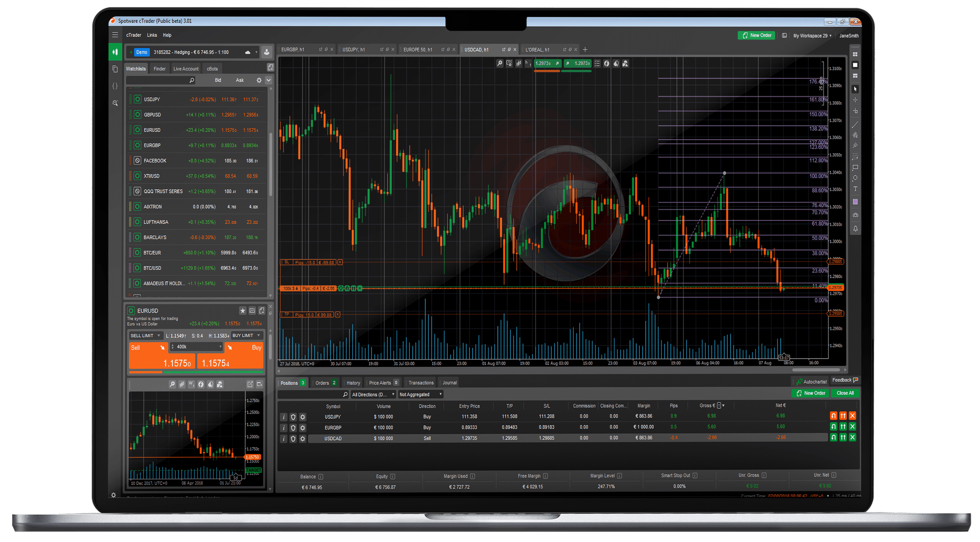This screenshot has height=542, width=980.
Task: Open the All Directions filter dropdown
Action: 372,394
